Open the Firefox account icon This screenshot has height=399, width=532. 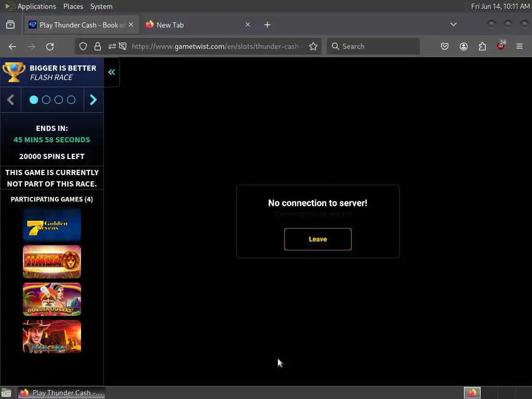point(463,46)
